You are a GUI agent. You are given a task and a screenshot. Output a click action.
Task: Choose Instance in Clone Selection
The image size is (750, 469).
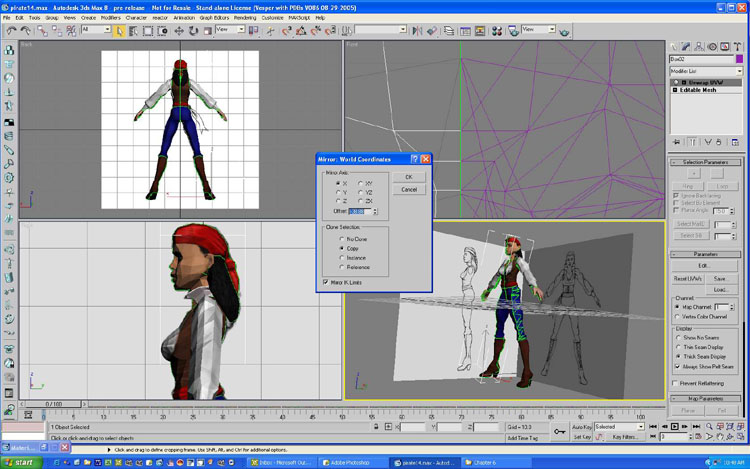pyautogui.click(x=342, y=258)
